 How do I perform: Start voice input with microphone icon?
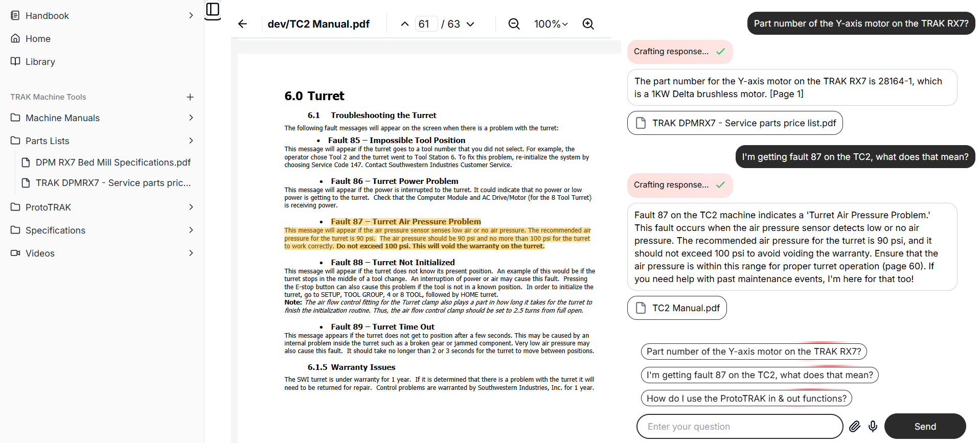click(x=873, y=427)
